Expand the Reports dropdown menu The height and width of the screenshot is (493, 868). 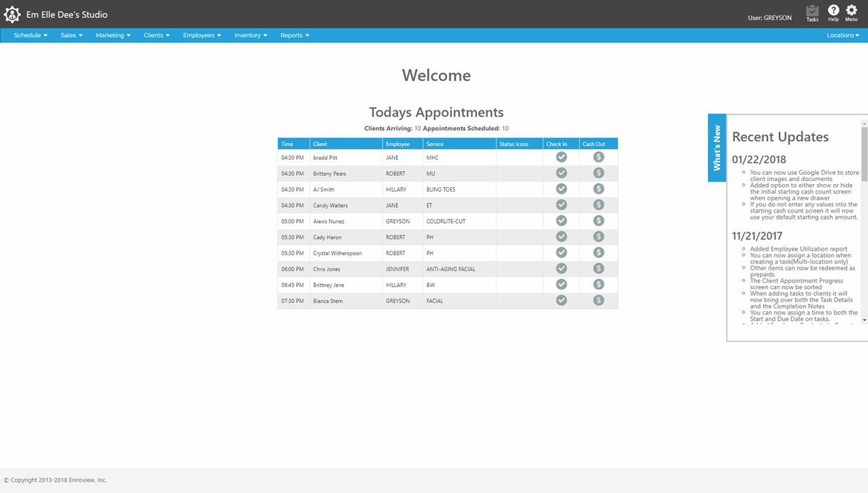tap(294, 35)
